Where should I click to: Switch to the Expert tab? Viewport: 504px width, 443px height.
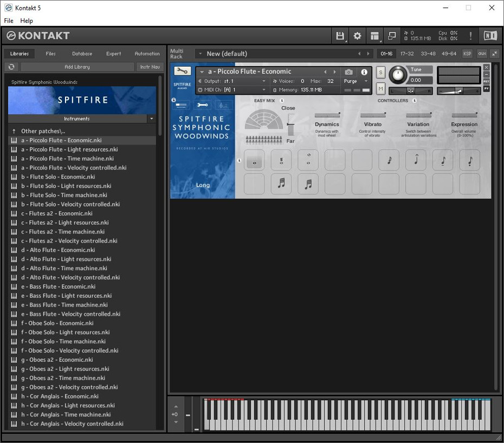click(114, 54)
